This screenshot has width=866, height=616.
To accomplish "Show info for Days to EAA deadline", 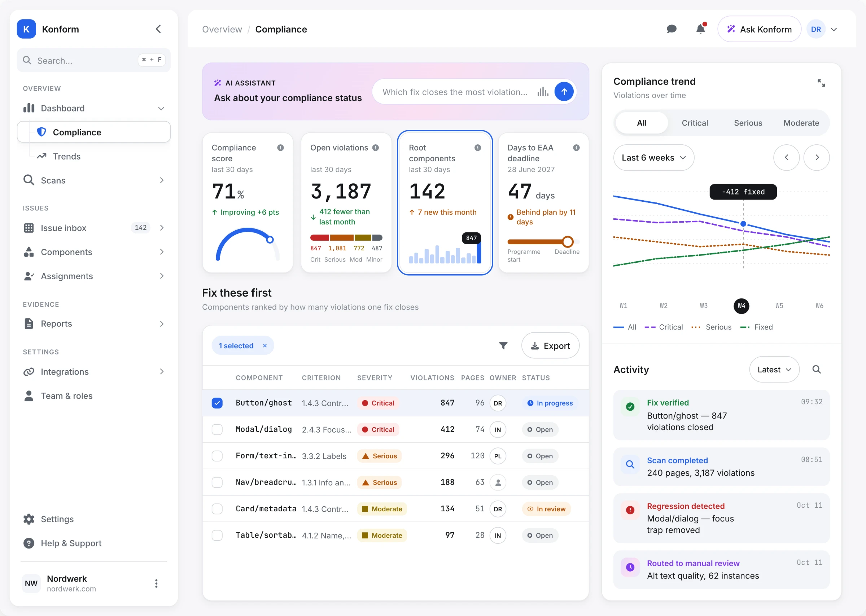I will pos(576,148).
